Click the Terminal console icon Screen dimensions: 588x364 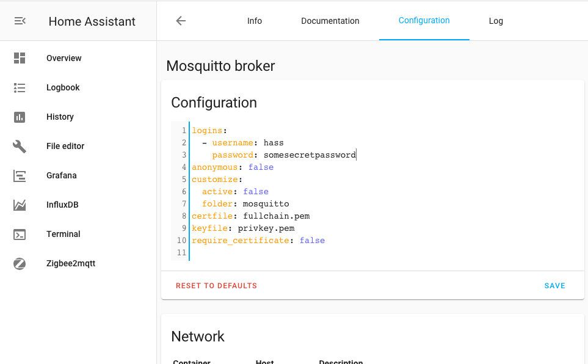tap(20, 235)
